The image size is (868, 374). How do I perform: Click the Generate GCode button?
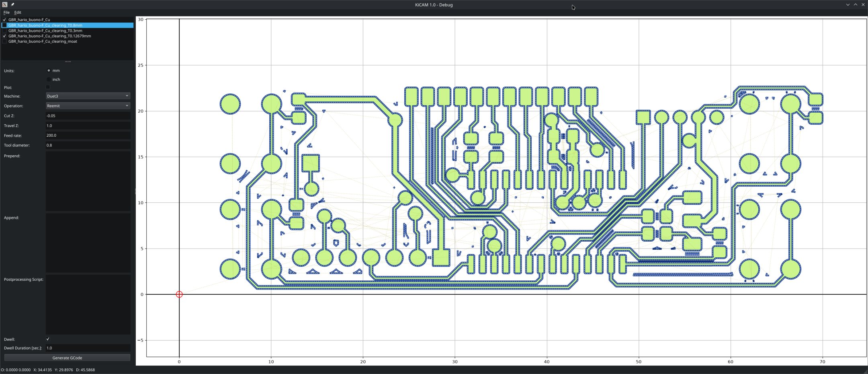(x=67, y=358)
